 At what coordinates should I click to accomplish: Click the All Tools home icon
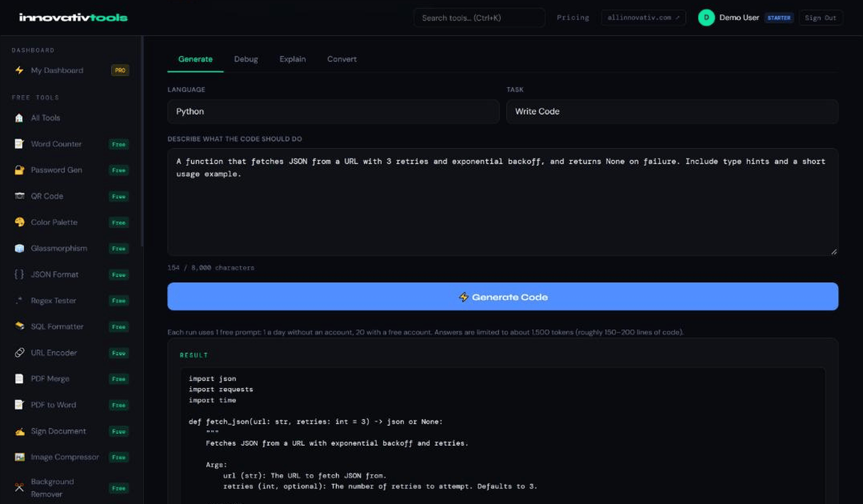click(19, 118)
